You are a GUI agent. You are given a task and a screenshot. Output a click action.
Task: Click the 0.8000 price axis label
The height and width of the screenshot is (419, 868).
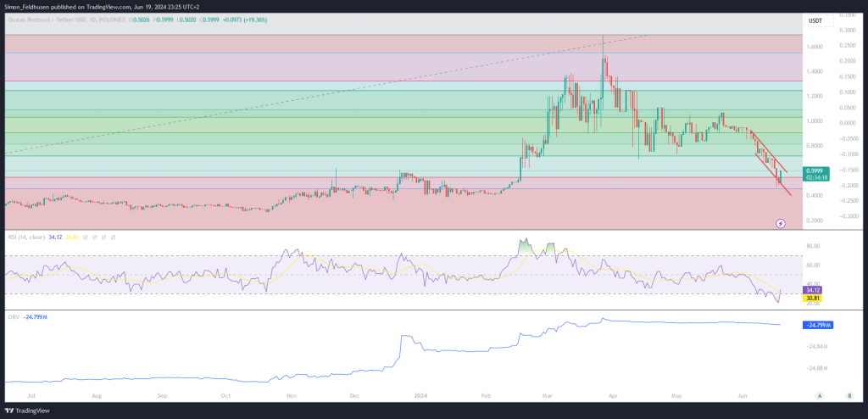pyautogui.click(x=815, y=146)
